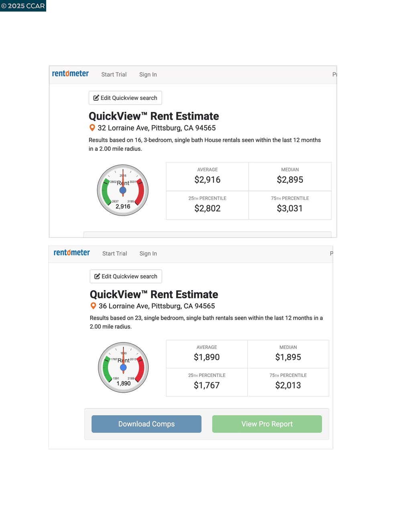The image size is (411, 532).
Task: Select Start Trial in lower navigation bar
Action: pyautogui.click(x=114, y=254)
